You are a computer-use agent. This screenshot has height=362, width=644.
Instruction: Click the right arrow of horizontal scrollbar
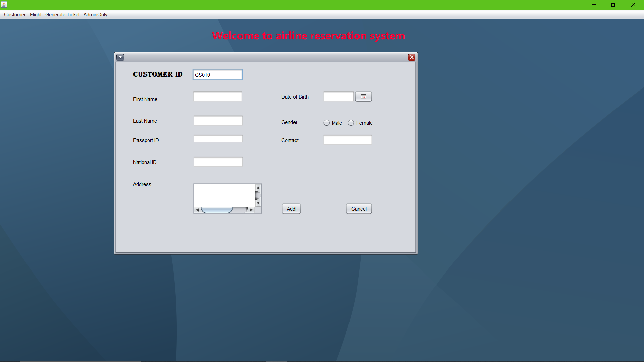251,209
